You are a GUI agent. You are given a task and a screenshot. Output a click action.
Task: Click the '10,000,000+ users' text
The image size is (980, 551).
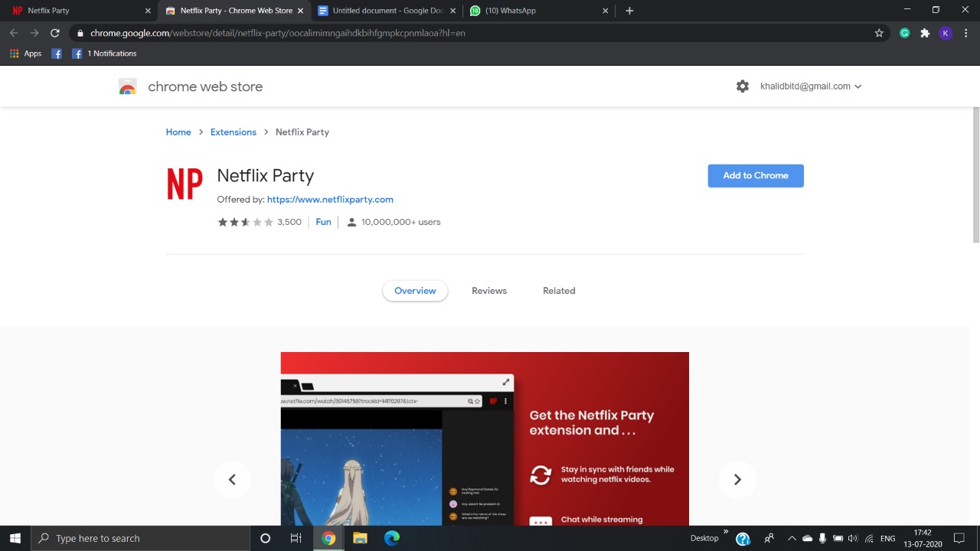(x=400, y=222)
